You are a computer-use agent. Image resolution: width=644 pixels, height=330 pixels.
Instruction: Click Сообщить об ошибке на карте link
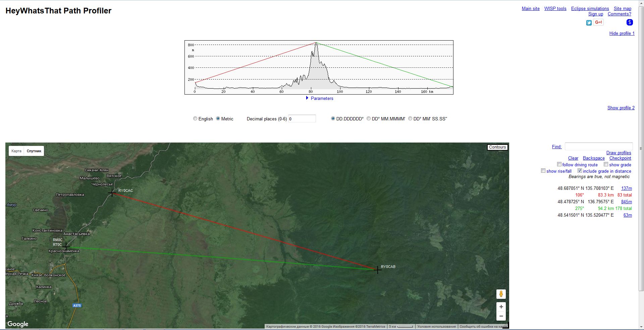pyautogui.click(x=483, y=327)
